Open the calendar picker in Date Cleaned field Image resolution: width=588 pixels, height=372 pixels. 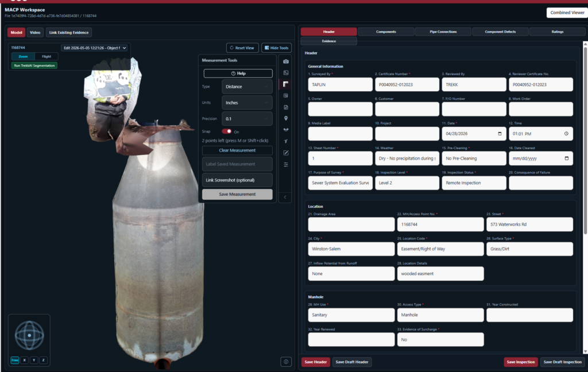[566, 158]
